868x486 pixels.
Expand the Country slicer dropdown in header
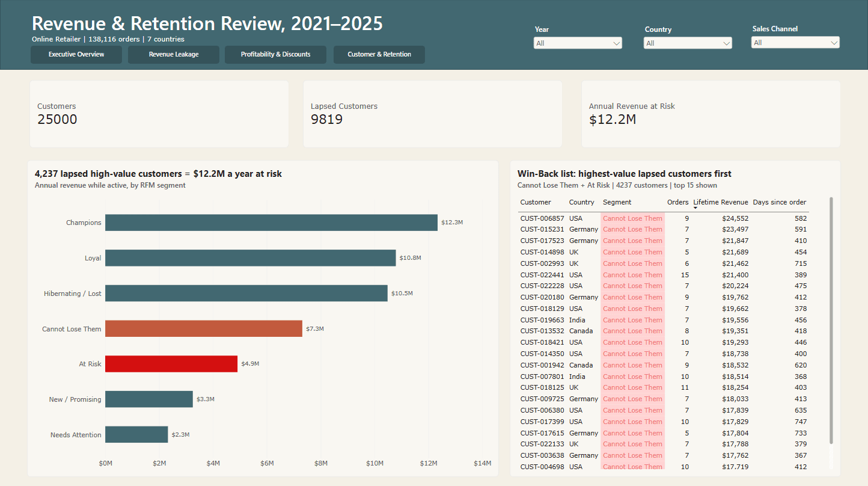(x=688, y=43)
